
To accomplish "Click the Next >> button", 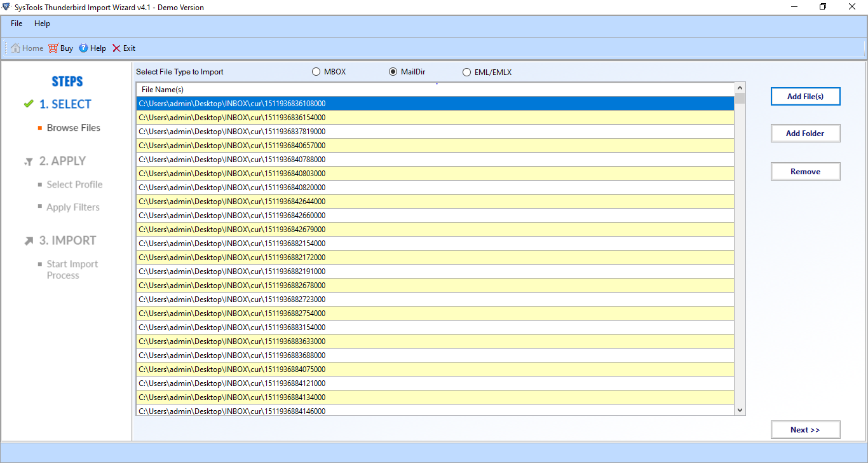I will [805, 430].
